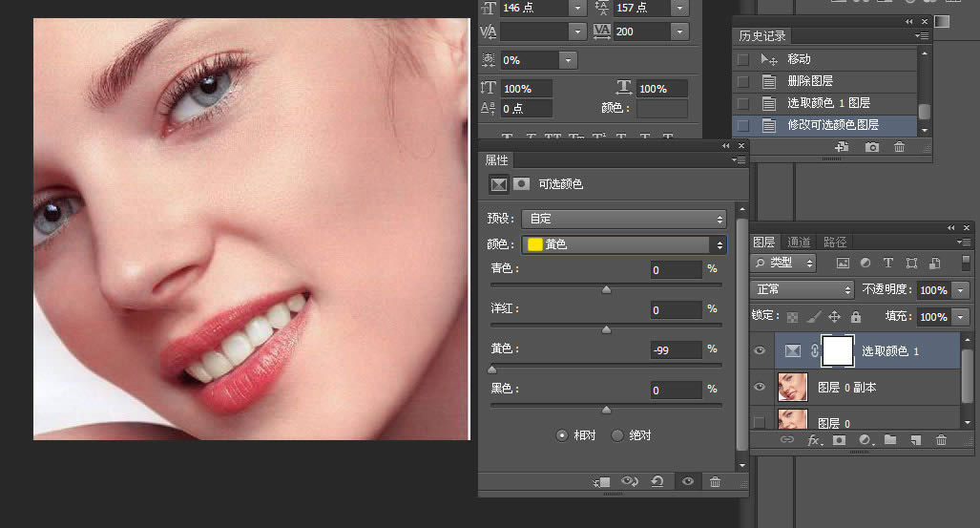Hide the 选取颜色 1 layer
Screen dimensions: 980x528
coord(760,350)
